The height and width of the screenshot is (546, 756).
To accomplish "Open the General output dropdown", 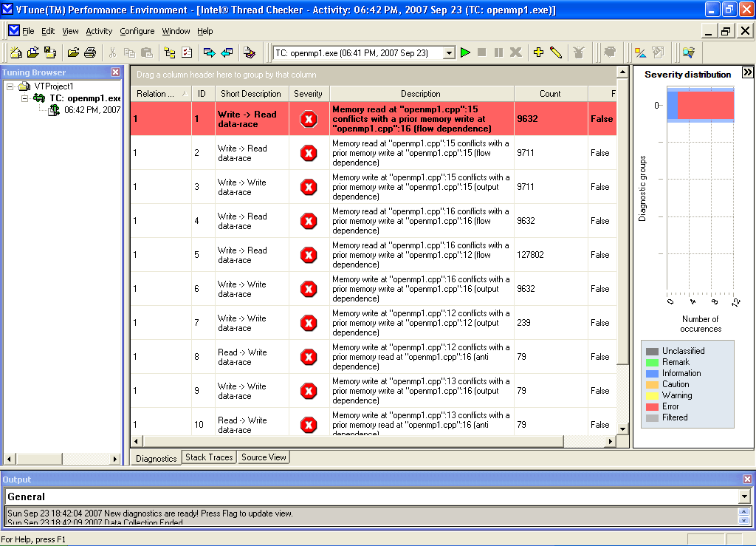I will point(744,496).
